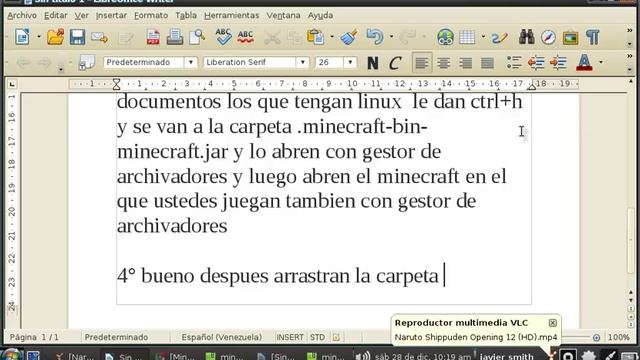Viewport: 640px width, 360px height.
Task: Open a file with the folder icon
Action: coord(56,37)
